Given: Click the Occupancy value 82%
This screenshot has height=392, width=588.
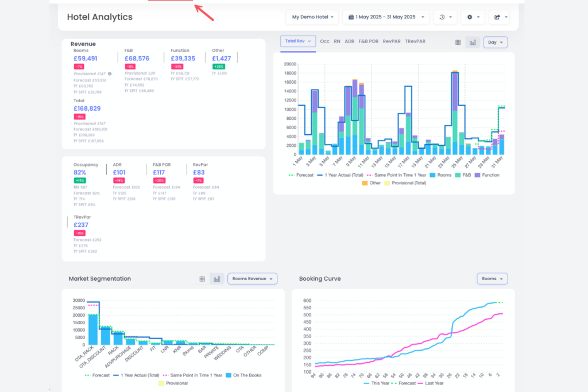Looking at the screenshot, I should tap(80, 172).
